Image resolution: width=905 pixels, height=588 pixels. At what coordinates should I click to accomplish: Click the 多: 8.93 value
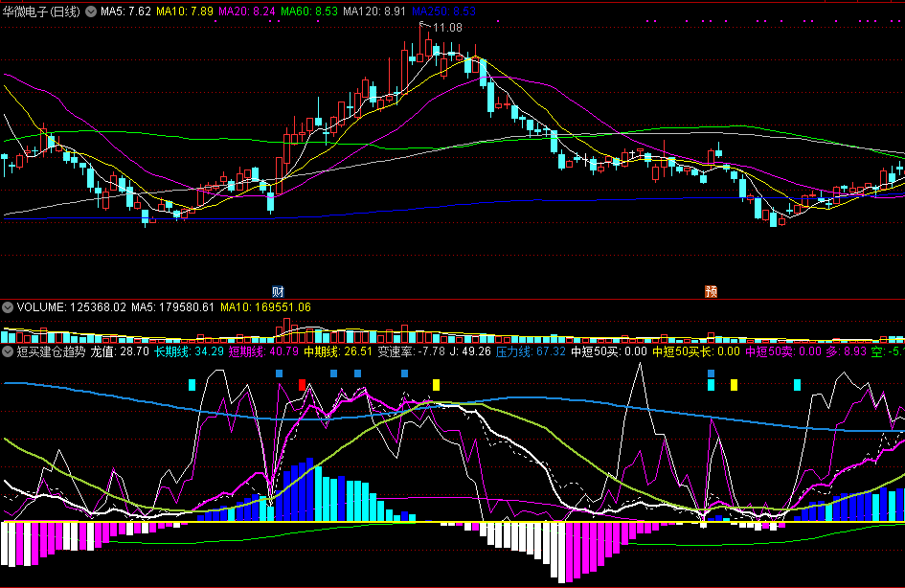pos(847,351)
